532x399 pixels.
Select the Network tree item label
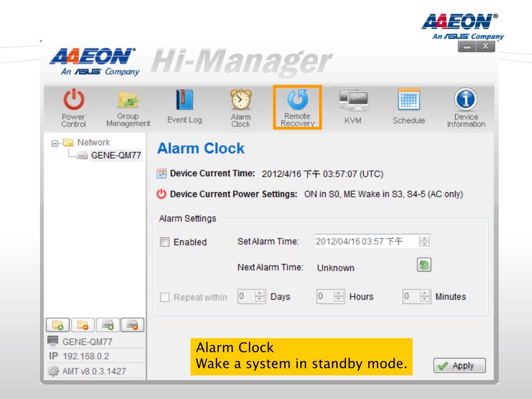click(x=94, y=142)
